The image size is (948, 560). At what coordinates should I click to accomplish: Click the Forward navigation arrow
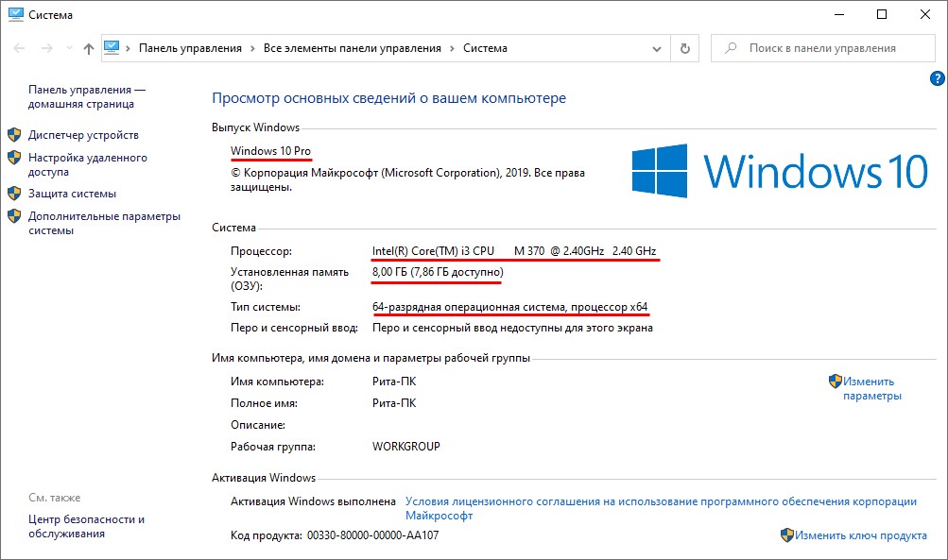(46, 48)
